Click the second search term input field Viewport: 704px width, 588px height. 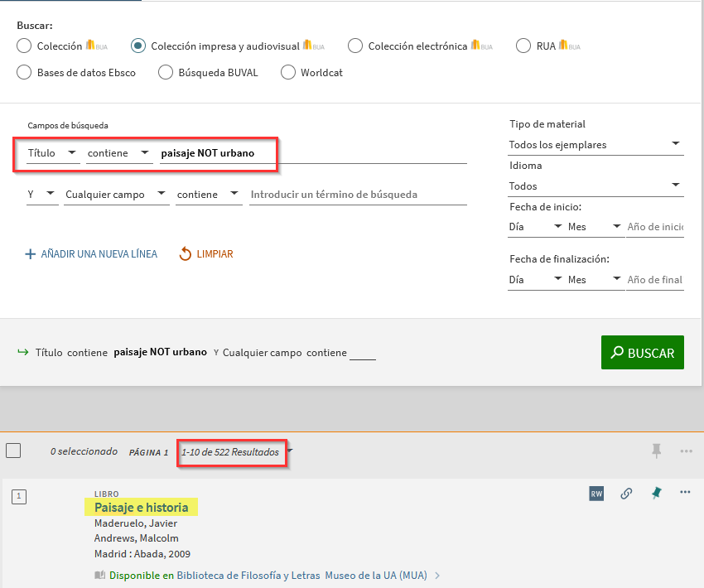coord(358,195)
